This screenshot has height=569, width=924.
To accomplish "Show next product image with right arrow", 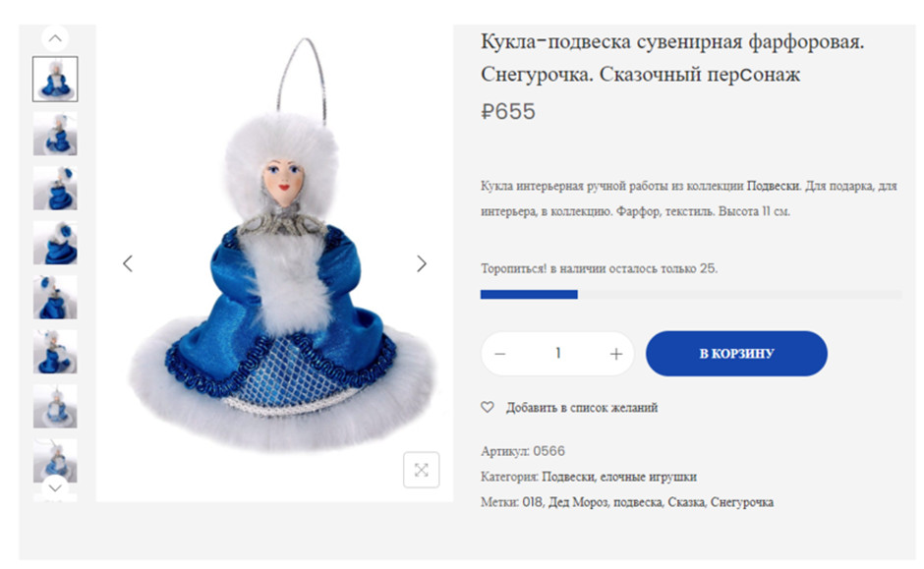I will 422,263.
